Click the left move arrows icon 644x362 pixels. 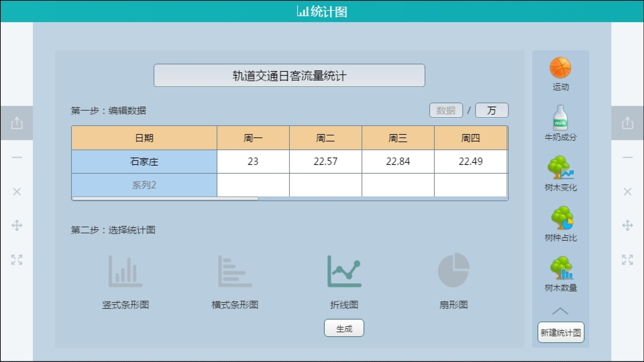[17, 226]
